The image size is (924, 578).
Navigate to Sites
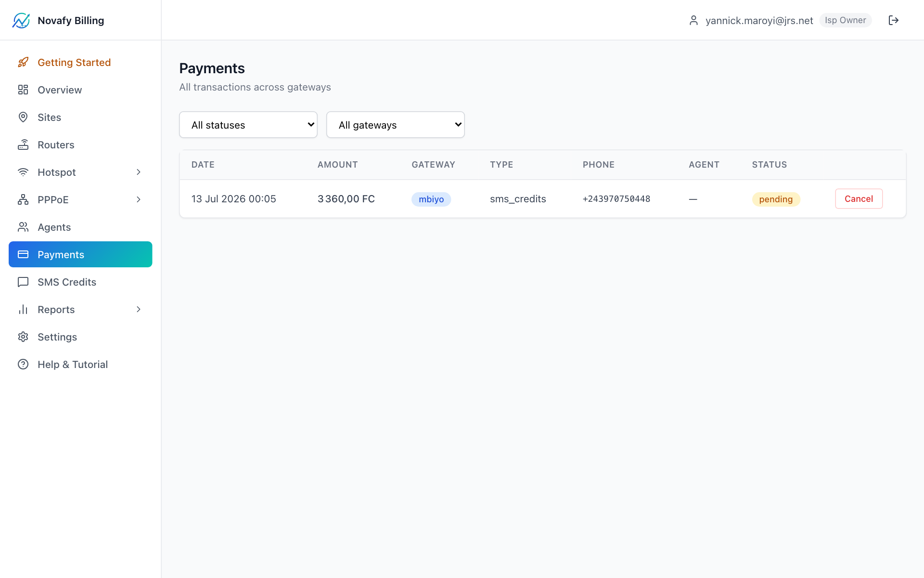coord(80,117)
